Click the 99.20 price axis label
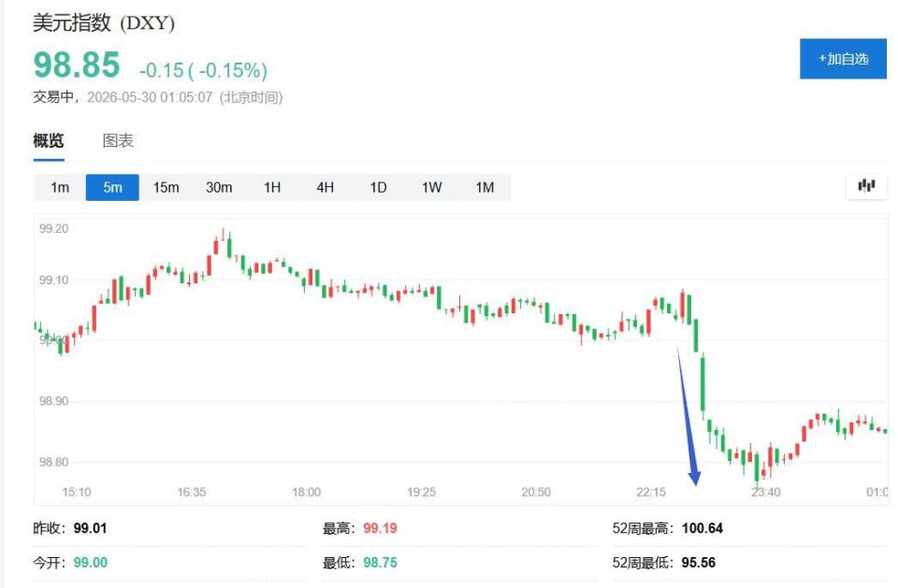 tap(54, 228)
